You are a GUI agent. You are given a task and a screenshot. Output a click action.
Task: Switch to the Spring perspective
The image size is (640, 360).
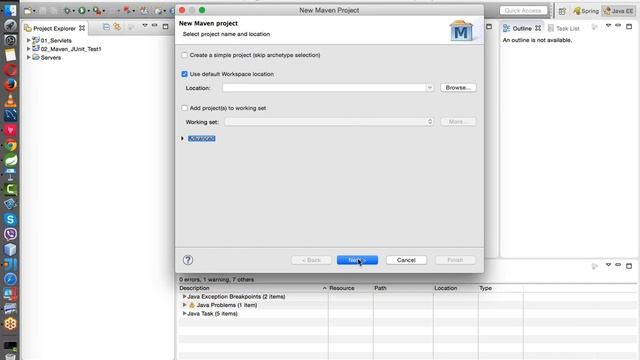pyautogui.click(x=586, y=11)
